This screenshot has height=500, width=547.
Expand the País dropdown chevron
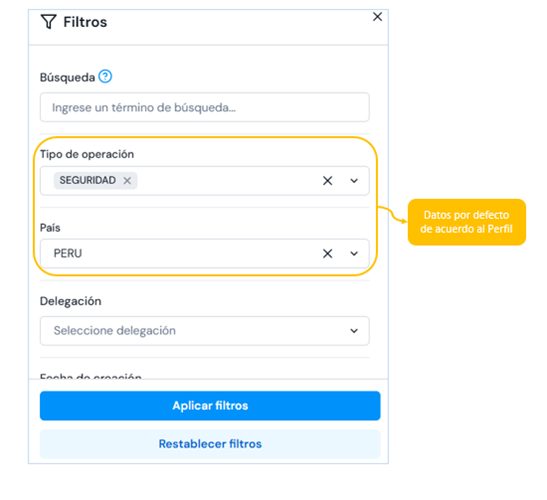coord(354,253)
